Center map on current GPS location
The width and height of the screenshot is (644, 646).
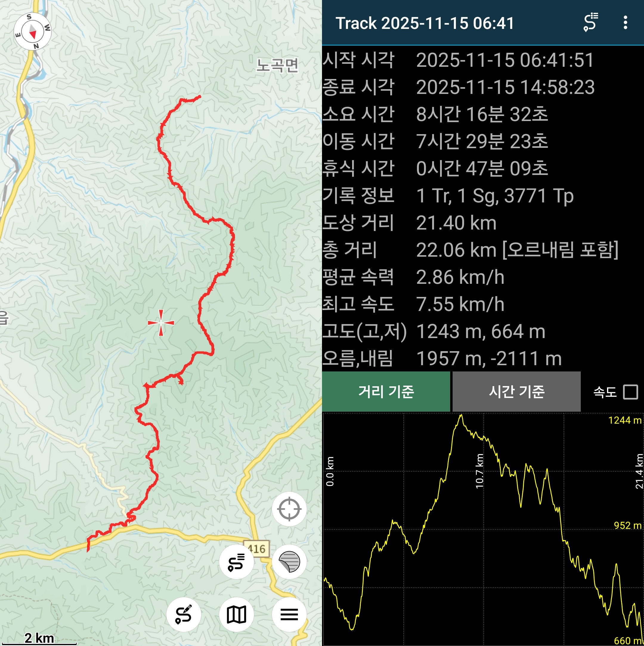(x=289, y=509)
